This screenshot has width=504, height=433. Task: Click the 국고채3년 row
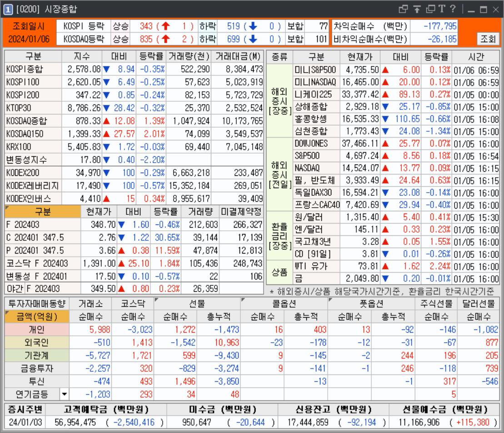tap(396, 242)
